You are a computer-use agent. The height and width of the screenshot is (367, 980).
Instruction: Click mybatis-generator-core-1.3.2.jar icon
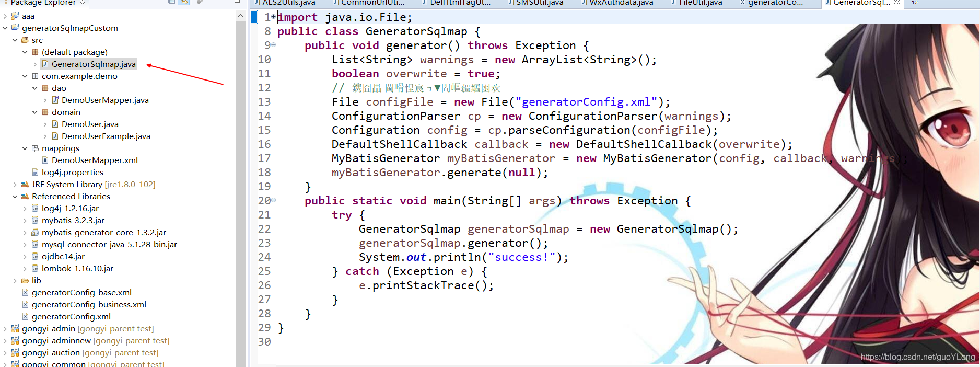[x=35, y=232]
